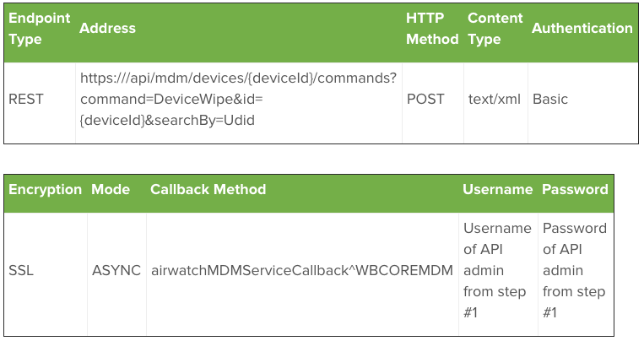This screenshot has width=644, height=341.
Task: Click the Password column header
Action: (x=575, y=189)
